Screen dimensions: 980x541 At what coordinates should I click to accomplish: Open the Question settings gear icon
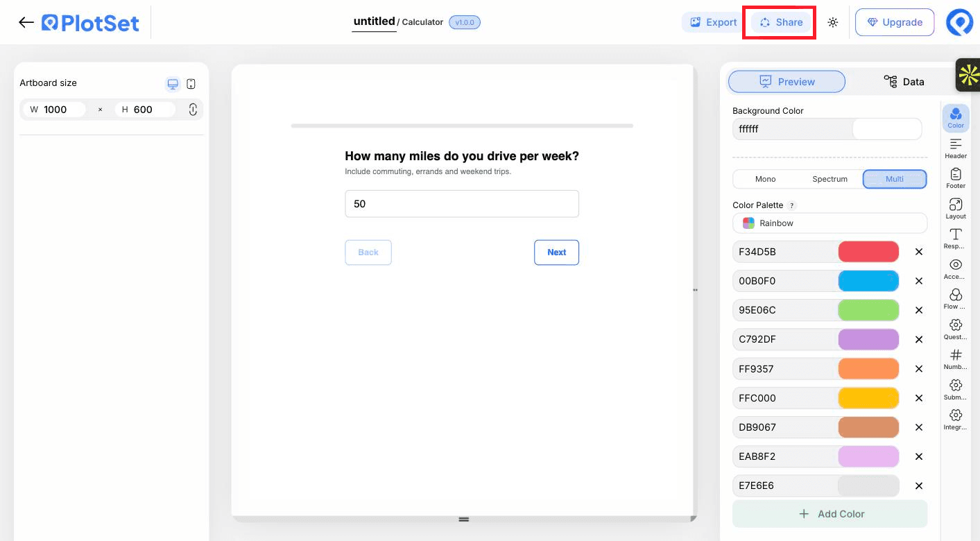(x=956, y=329)
